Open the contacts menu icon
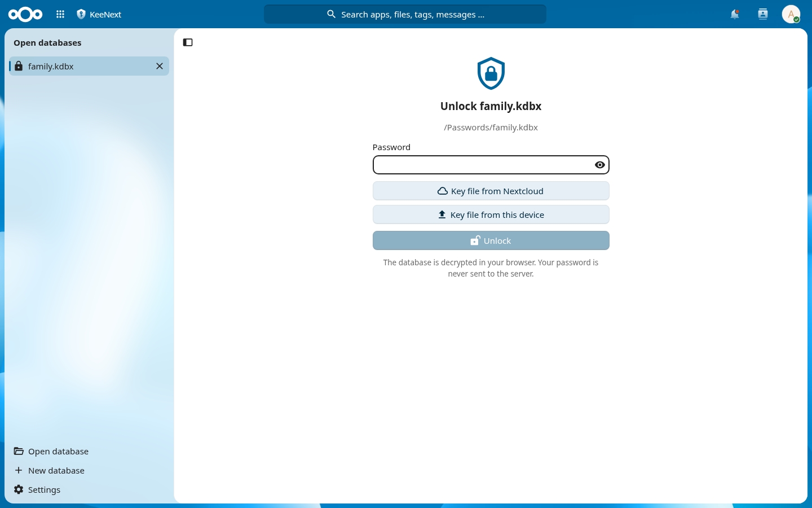The image size is (812, 508). click(763, 14)
